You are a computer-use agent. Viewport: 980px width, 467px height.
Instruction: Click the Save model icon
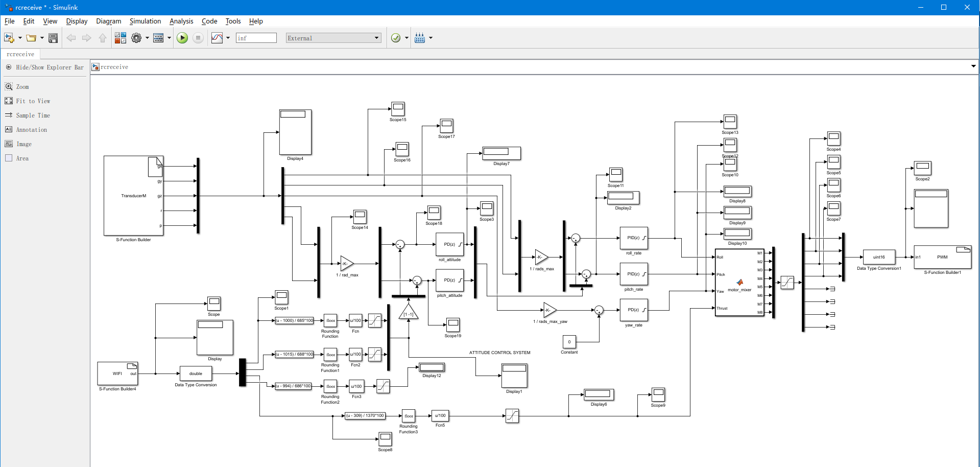tap(53, 38)
